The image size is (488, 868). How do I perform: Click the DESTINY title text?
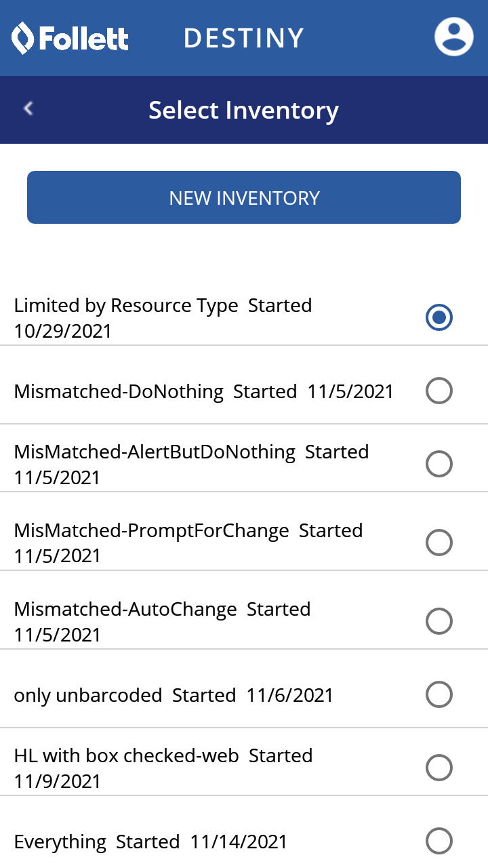(244, 38)
